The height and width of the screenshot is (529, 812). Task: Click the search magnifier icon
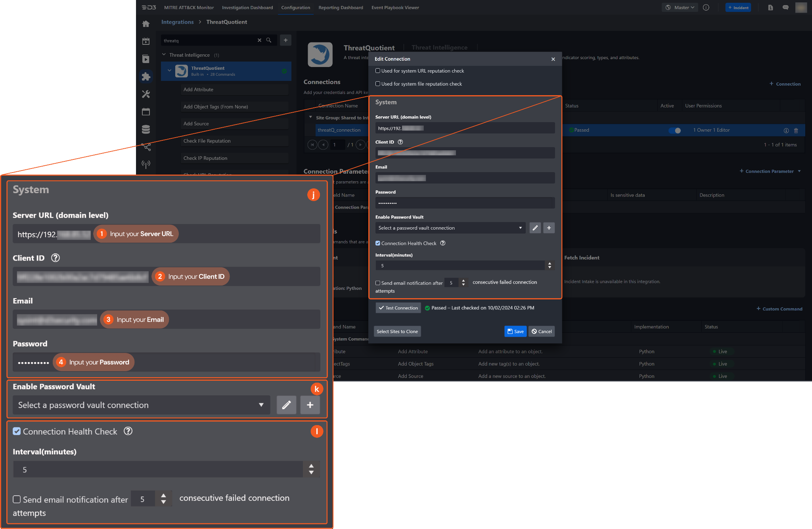pyautogui.click(x=269, y=40)
